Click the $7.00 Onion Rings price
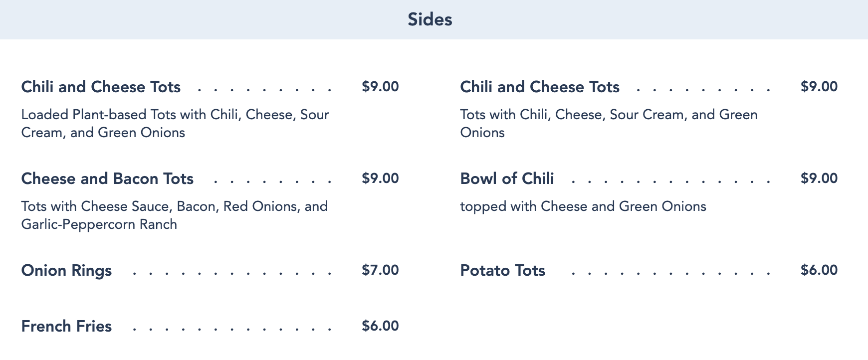This screenshot has height=360, width=868. (x=380, y=270)
